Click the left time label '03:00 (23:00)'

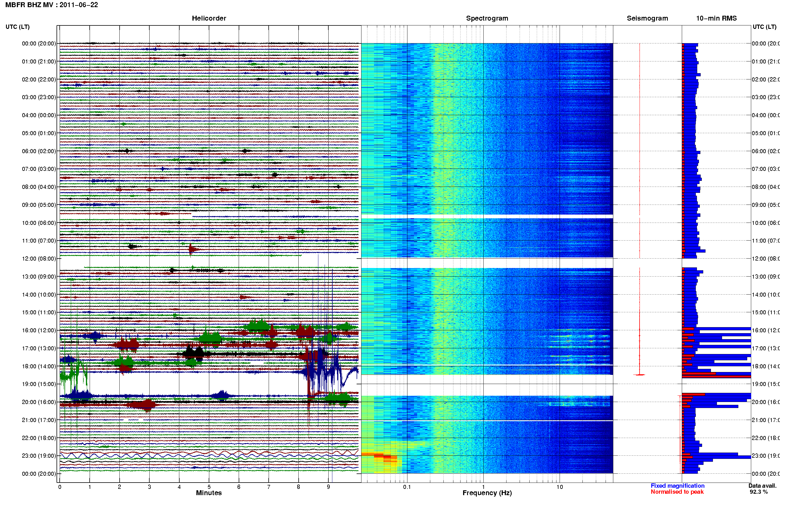pyautogui.click(x=39, y=97)
